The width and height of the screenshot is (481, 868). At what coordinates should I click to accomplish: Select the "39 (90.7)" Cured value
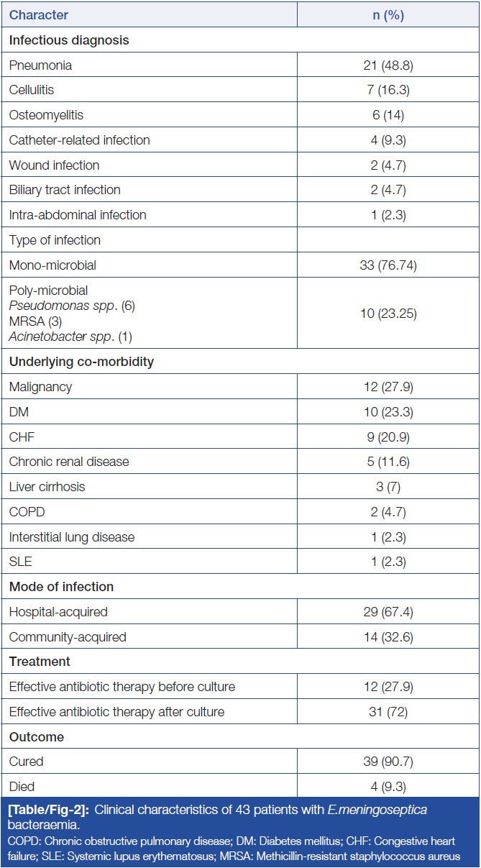(388, 762)
